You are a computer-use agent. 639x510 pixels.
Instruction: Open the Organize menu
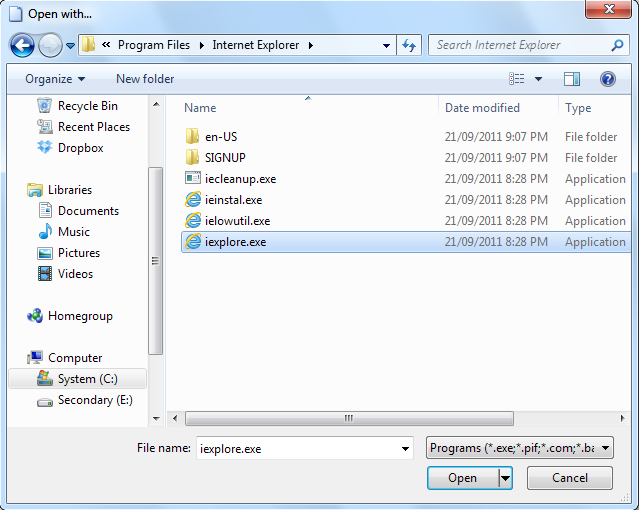[55, 79]
